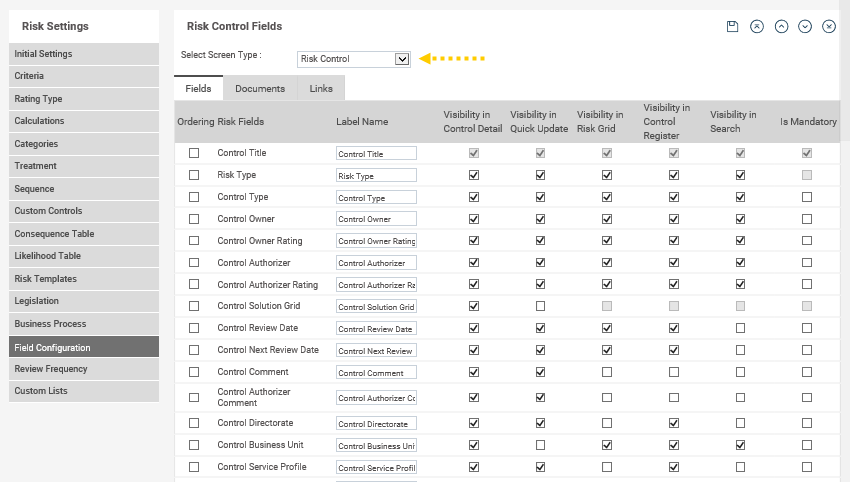Click the Save floppy disk icon
This screenshot has width=850, height=482.
(x=733, y=26)
